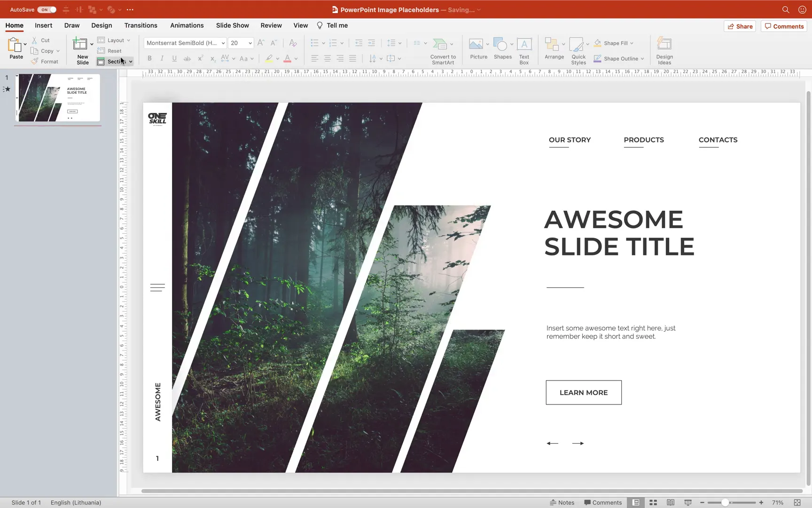
Task: Insert a Text Box
Action: [x=524, y=51]
